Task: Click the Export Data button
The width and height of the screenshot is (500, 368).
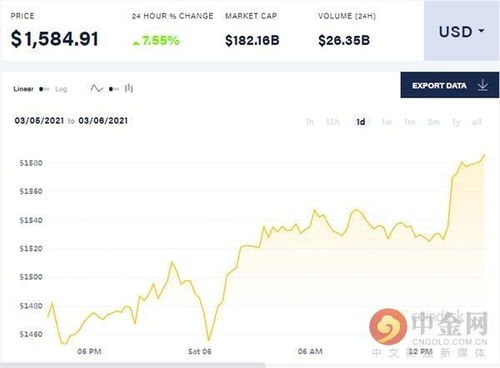Action: [x=450, y=85]
